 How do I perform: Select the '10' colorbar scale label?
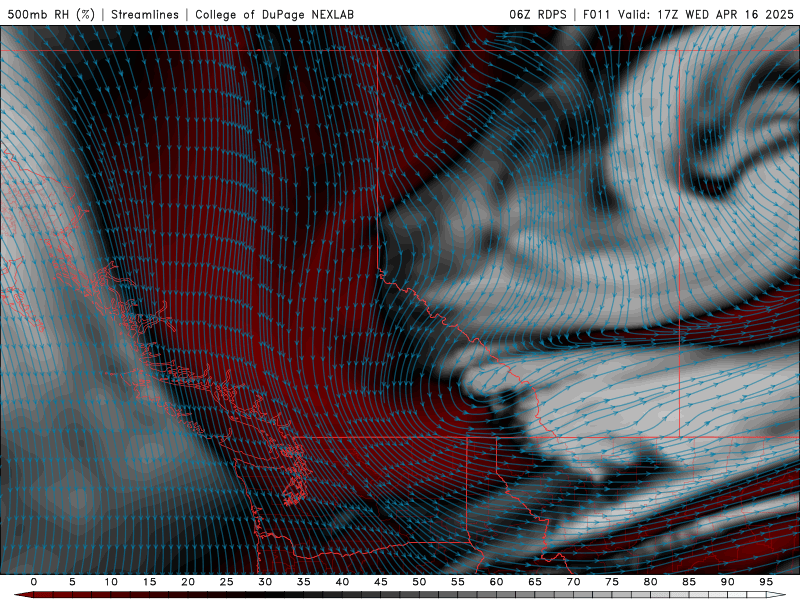click(111, 582)
